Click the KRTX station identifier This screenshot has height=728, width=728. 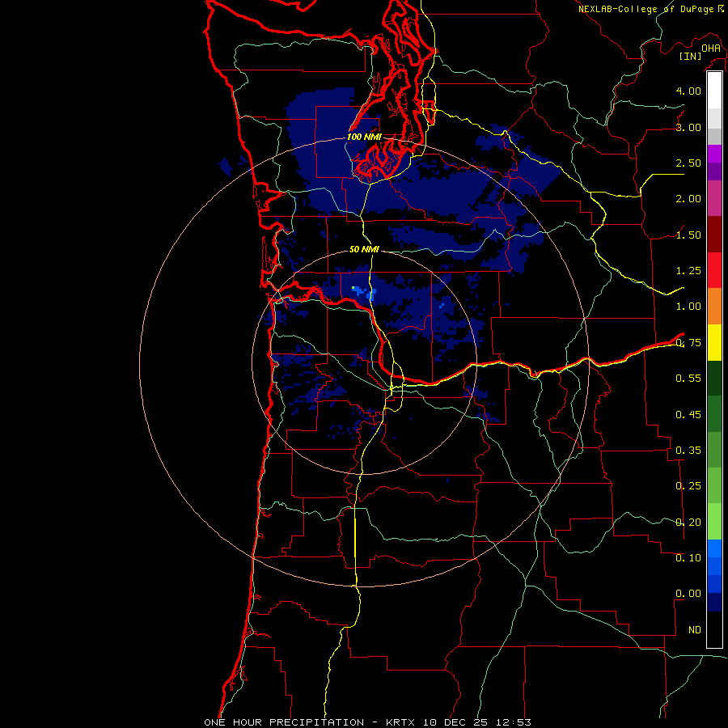[x=402, y=722]
